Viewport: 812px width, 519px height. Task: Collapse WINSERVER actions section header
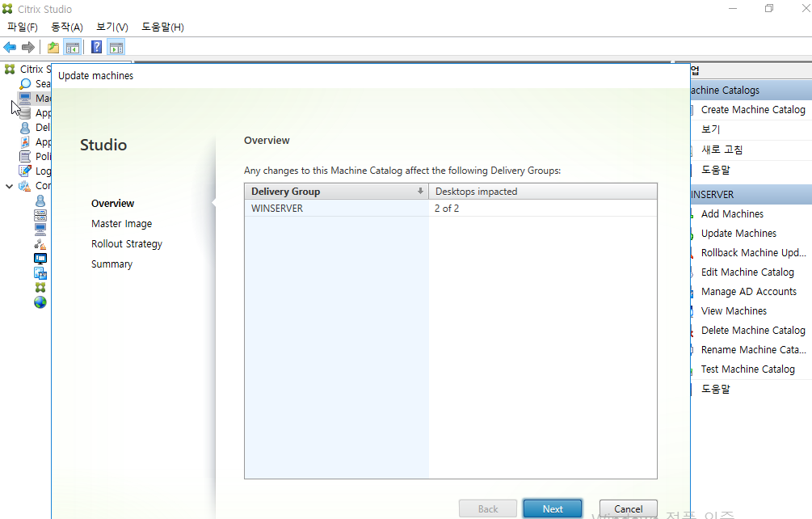751,195
